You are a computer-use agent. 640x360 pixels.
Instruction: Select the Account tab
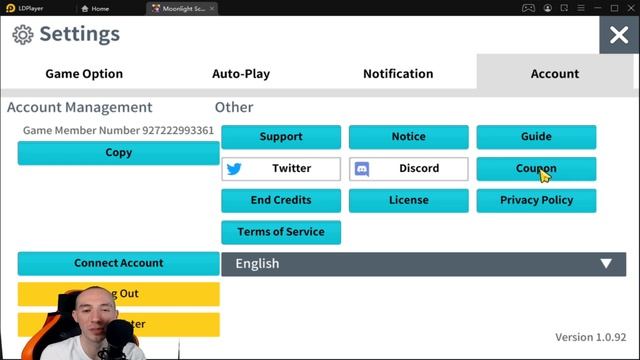point(555,74)
